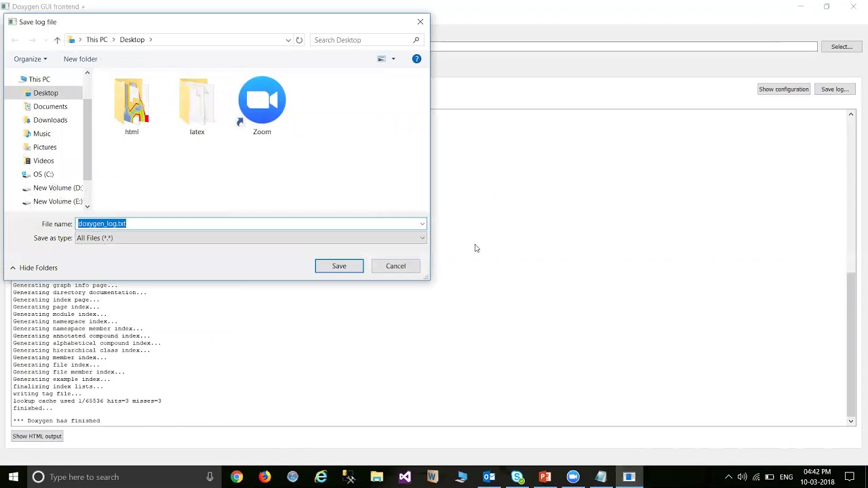Viewport: 868px width, 488px height.
Task: Select New Volume (E:) in navigation pane
Action: click(52, 201)
